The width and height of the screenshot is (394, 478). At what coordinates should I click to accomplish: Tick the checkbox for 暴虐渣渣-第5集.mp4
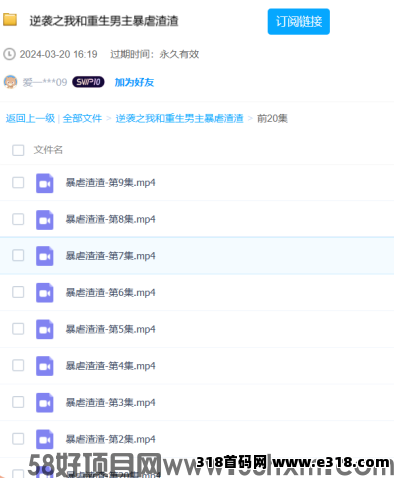pos(18,329)
